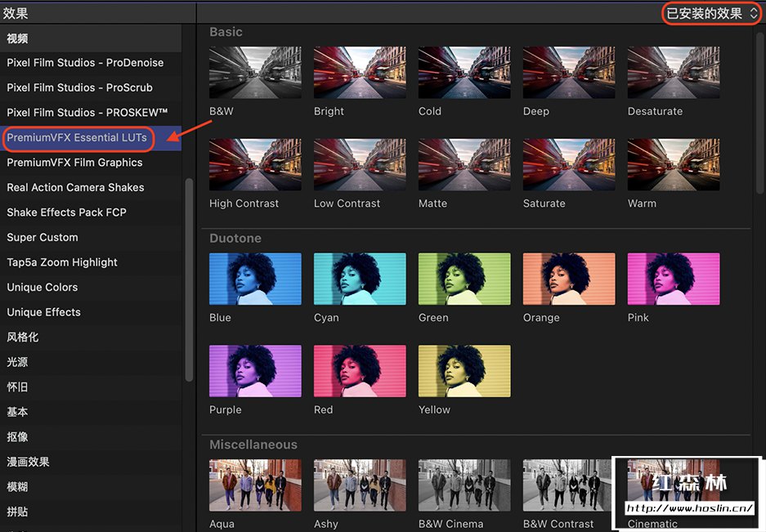This screenshot has height=532, width=766.
Task: Choose the Desaturate effect thumbnail
Action: coord(674,73)
